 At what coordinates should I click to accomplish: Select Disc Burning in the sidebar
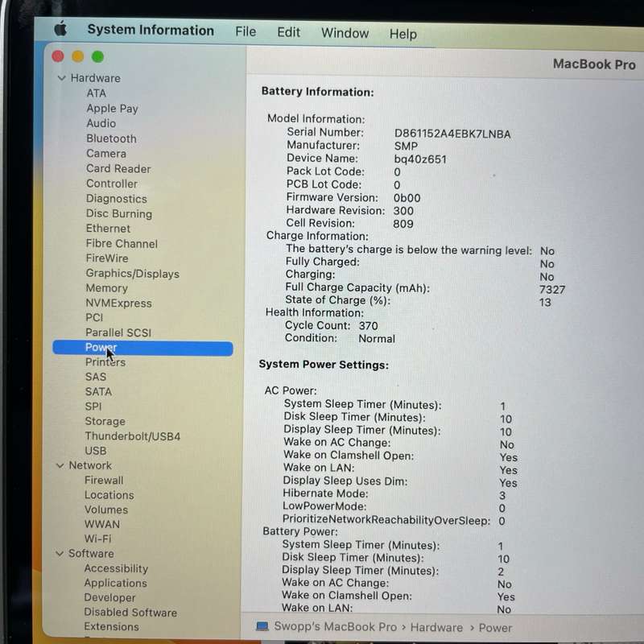pos(118,213)
